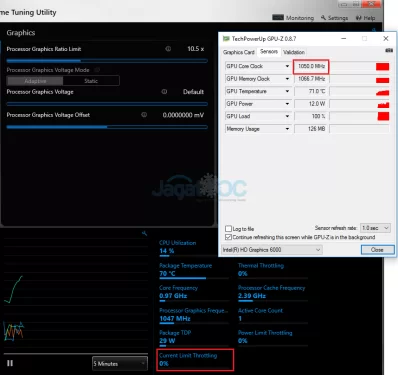This screenshot has height=375, width=398.
Task: Expand the GPU Power sensor dropdown
Action: [287, 104]
